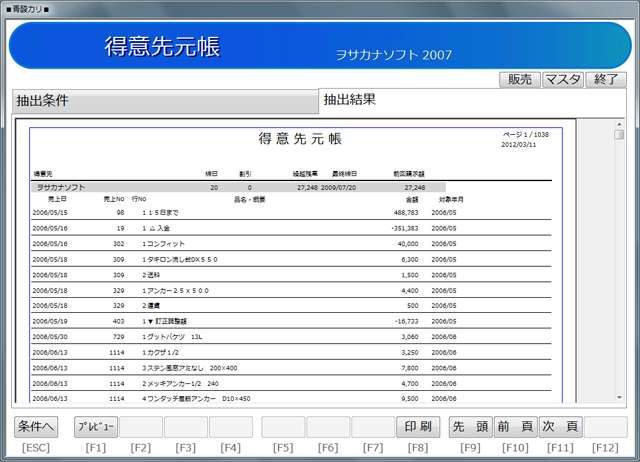
Task: Select the グットバケツ 13L row
Action: (291, 337)
